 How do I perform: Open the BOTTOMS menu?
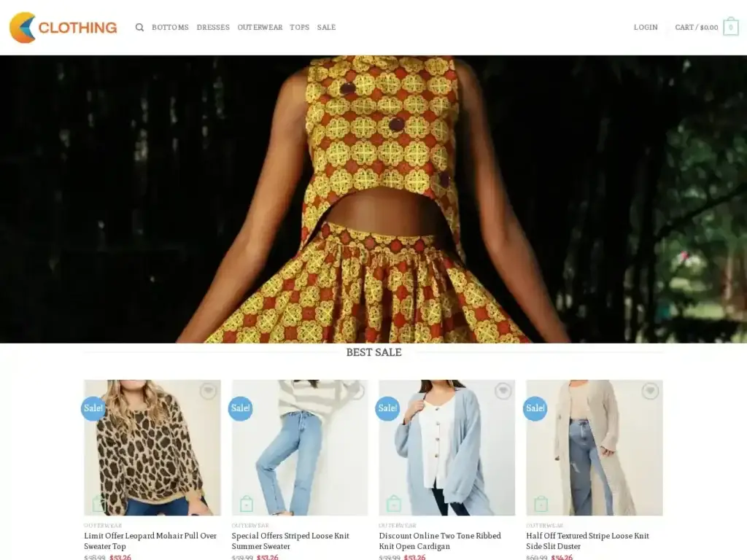click(170, 27)
